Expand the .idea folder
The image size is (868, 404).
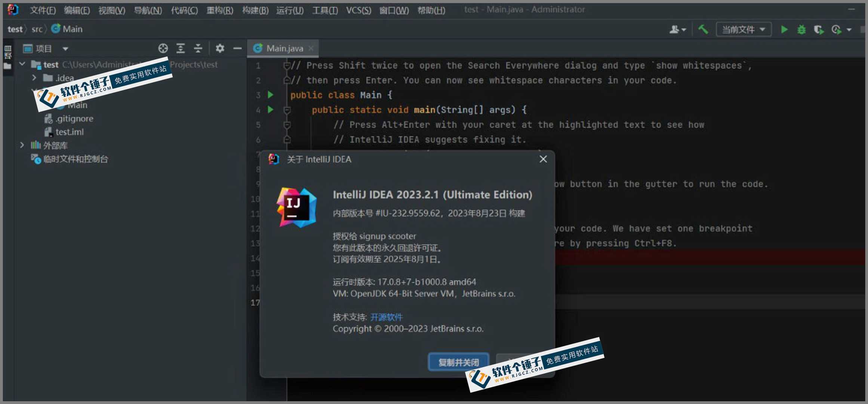coord(34,78)
